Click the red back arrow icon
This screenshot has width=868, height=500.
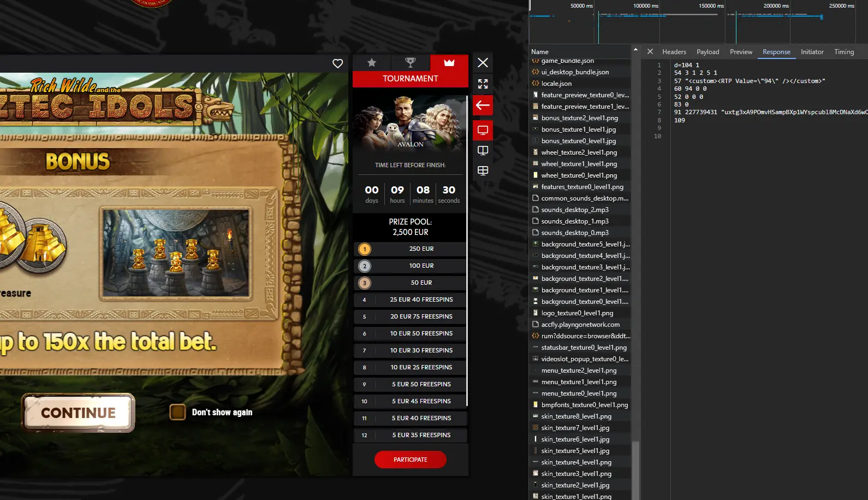(483, 105)
